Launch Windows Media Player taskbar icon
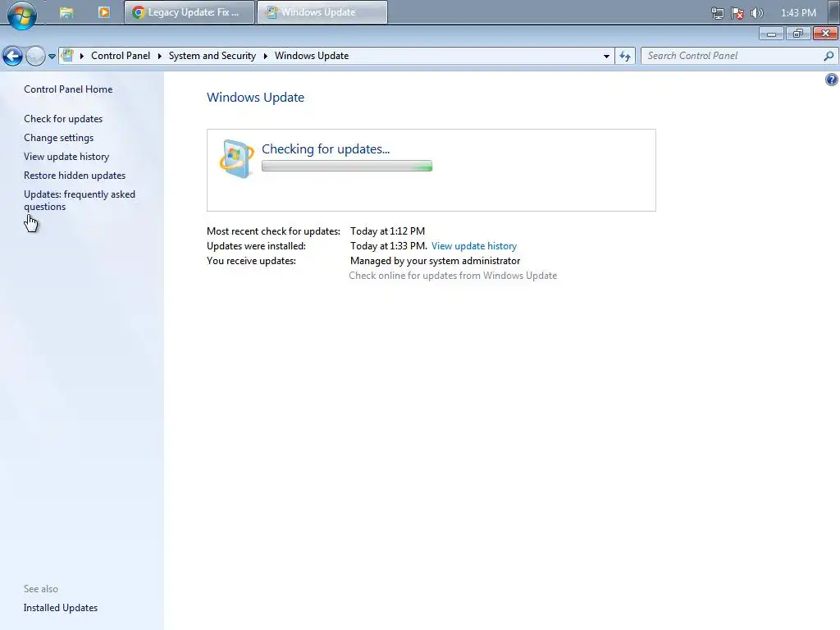Viewport: 840px width, 630px height. [x=104, y=11]
